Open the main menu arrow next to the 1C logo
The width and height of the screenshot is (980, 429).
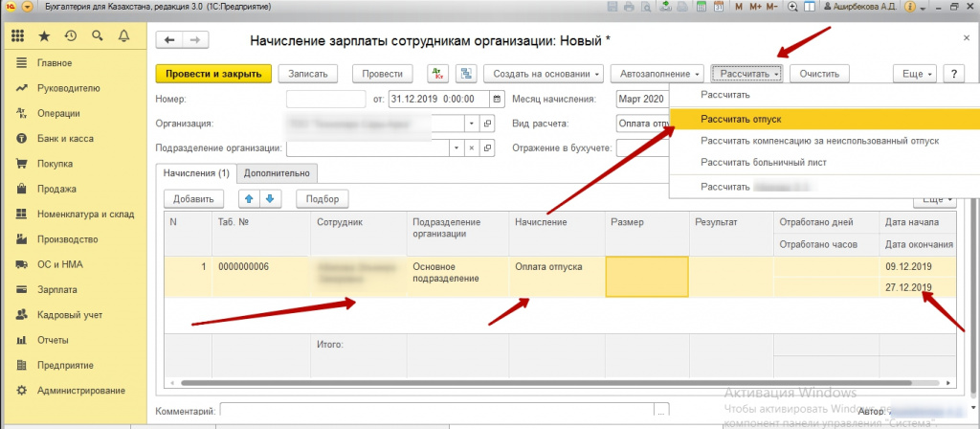point(27,7)
